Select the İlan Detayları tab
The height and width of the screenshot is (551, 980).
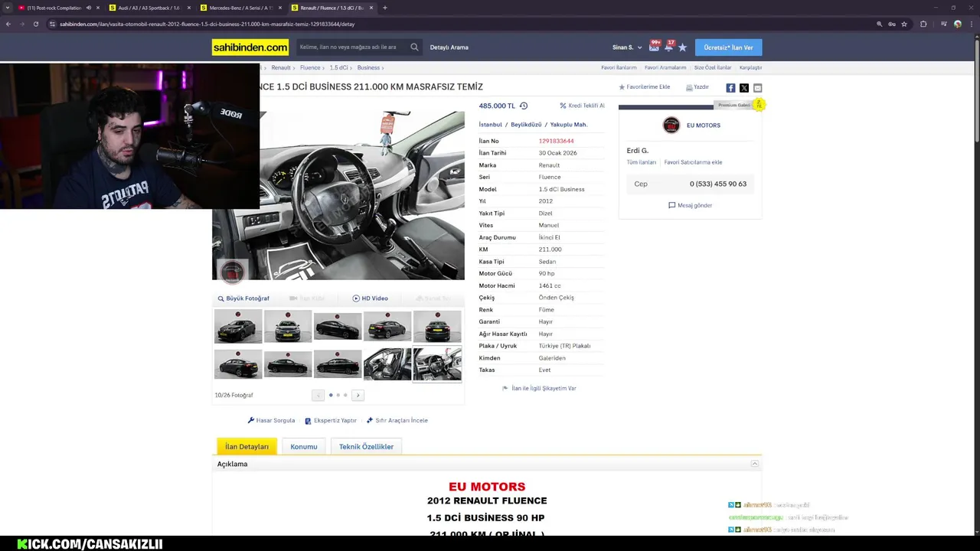247,447
